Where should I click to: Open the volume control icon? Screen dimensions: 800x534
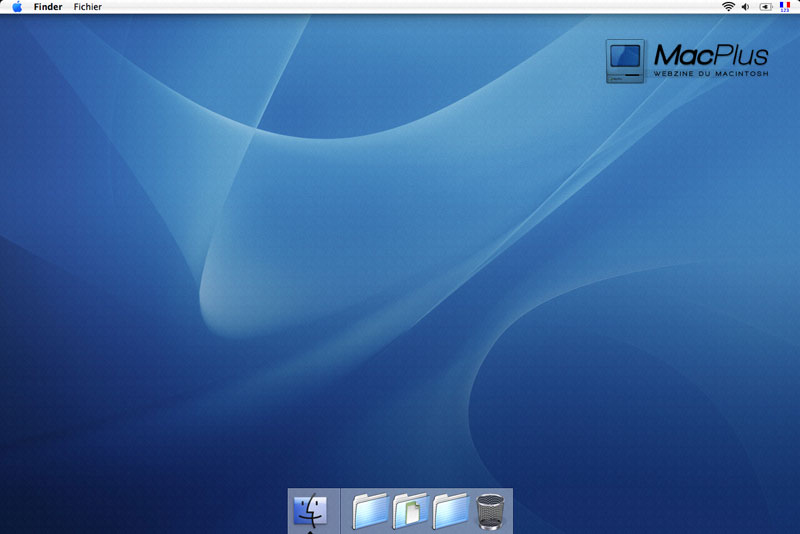pyautogui.click(x=746, y=7)
